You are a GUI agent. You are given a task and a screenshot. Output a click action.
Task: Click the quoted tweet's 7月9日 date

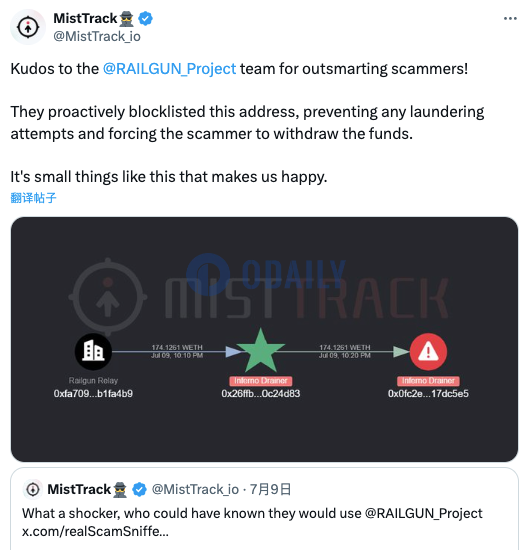[270, 489]
